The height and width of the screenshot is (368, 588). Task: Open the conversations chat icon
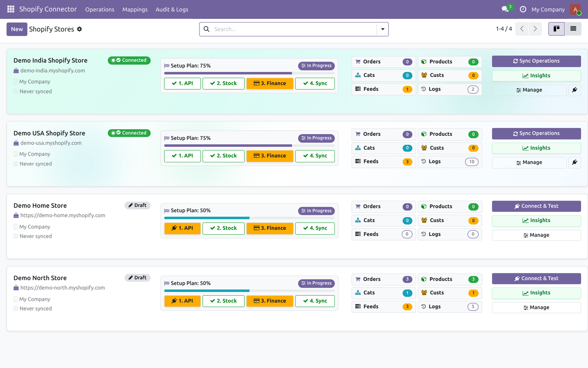click(506, 9)
